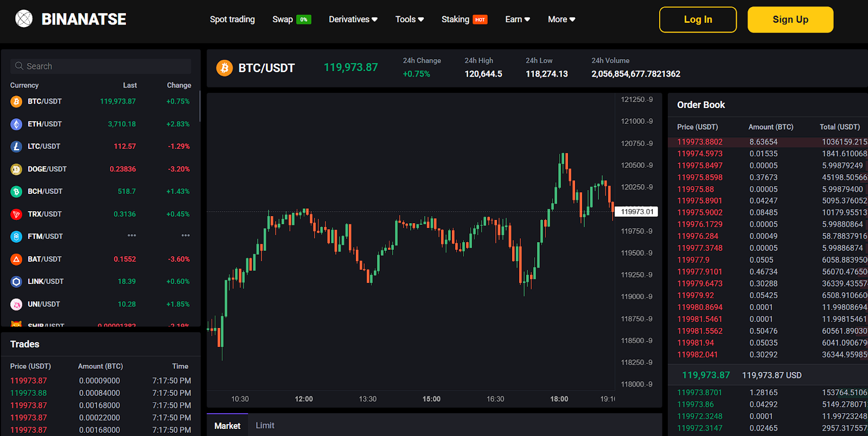Select the Ethereum coin icon in list
The width and height of the screenshot is (868, 436).
pyautogui.click(x=16, y=124)
